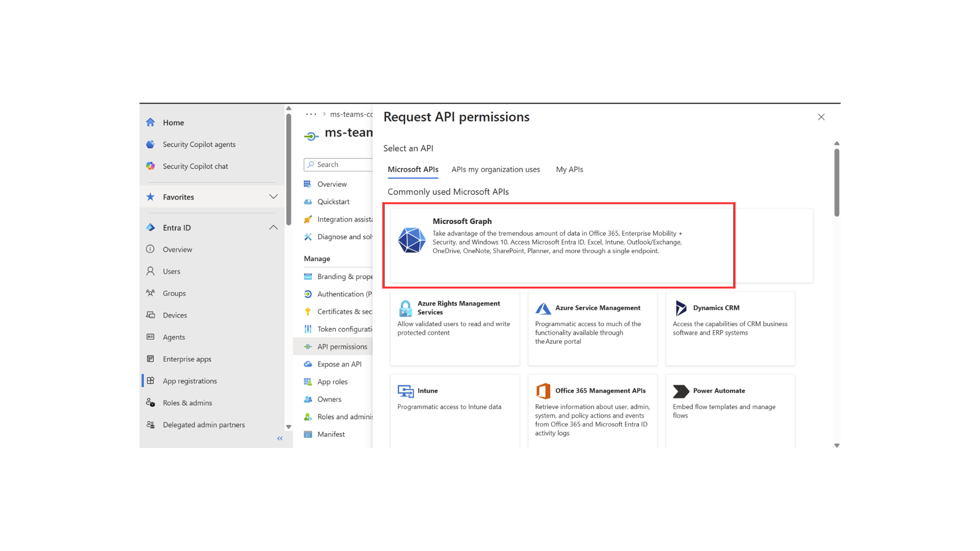Click the Enterprise apps icon
The height and width of the screenshot is (551, 980).
click(151, 359)
